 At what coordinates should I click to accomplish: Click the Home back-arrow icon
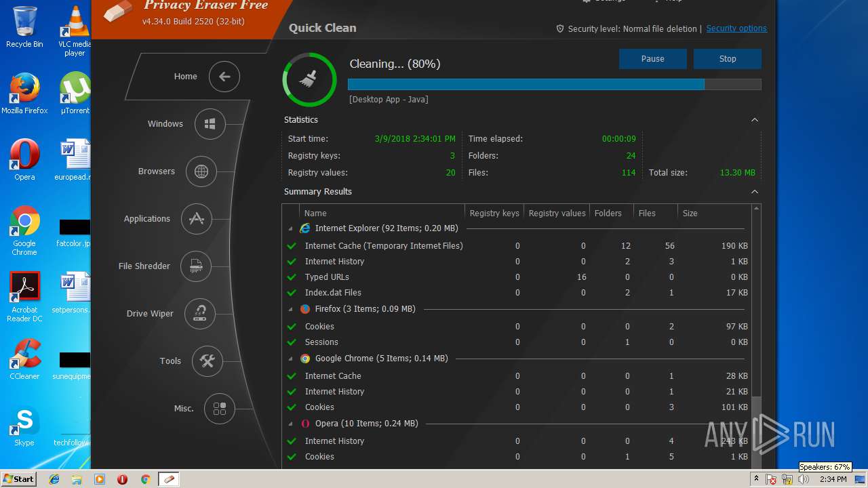pos(224,77)
